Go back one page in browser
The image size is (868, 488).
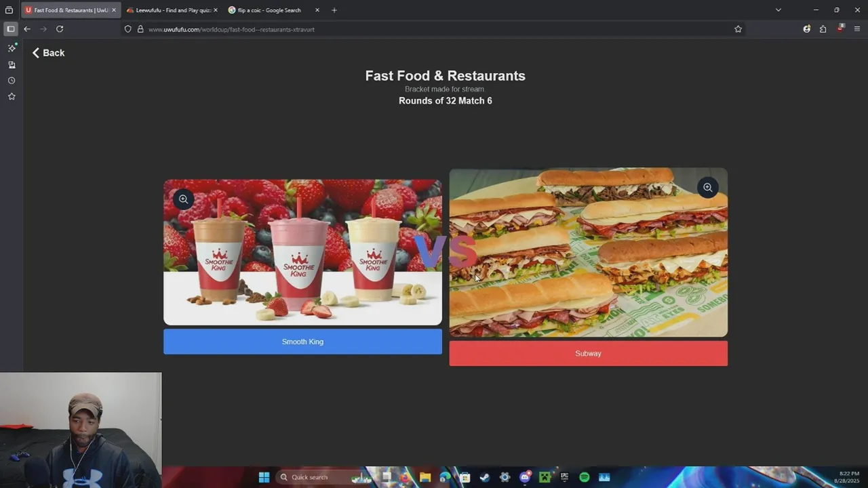[x=27, y=29]
